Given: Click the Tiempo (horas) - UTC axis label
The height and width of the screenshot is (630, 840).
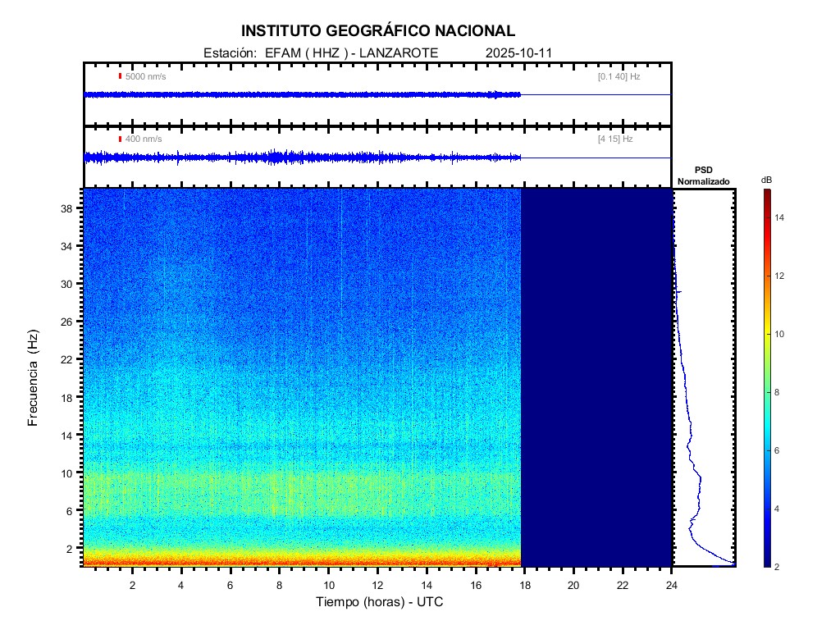Looking at the screenshot, I should (x=380, y=602).
